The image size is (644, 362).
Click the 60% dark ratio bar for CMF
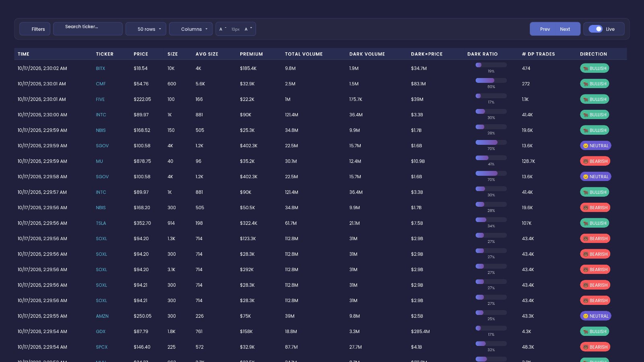pyautogui.click(x=491, y=80)
